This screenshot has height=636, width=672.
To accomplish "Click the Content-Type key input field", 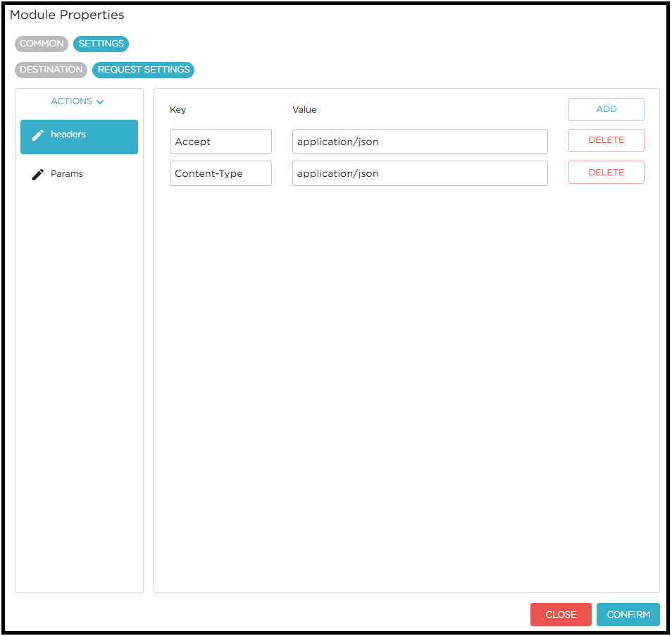I will coord(220,173).
